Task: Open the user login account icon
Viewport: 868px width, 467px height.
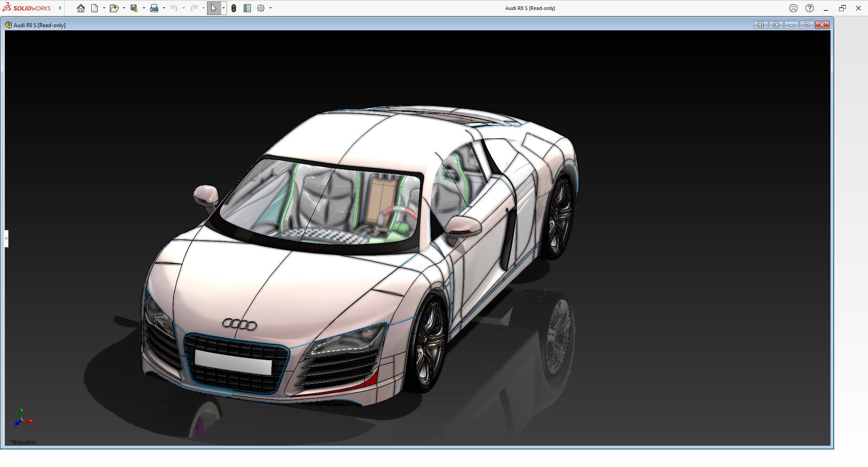Action: click(x=793, y=8)
